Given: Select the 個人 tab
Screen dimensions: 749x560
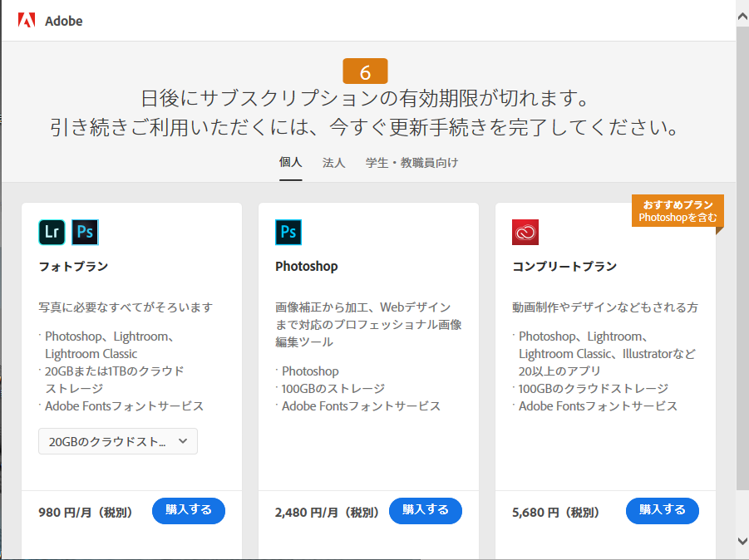Looking at the screenshot, I should tap(290, 162).
